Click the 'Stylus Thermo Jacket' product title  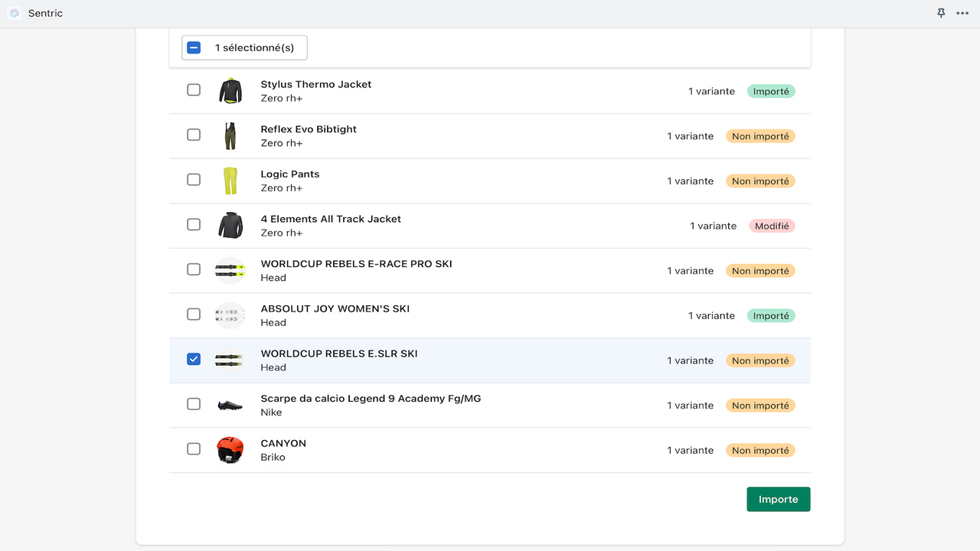[316, 84]
